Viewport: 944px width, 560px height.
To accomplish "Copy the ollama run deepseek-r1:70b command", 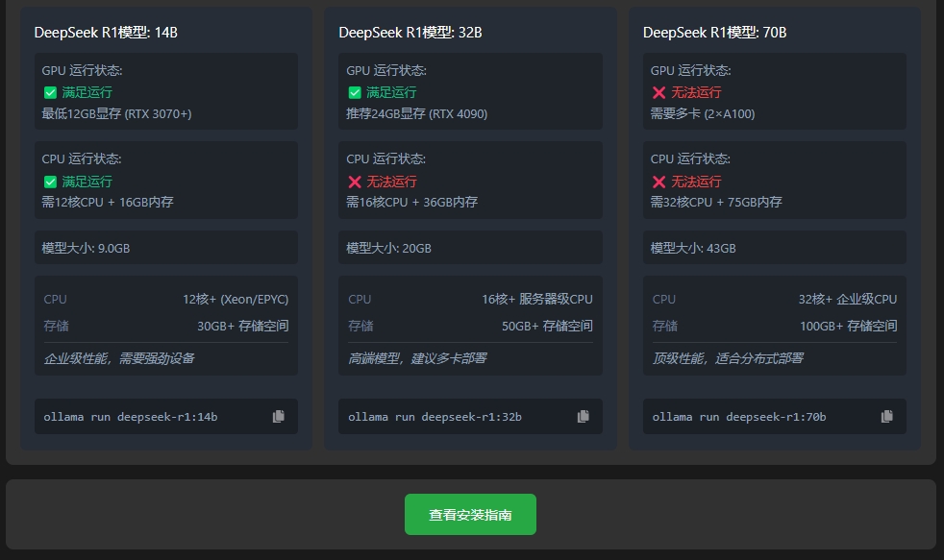I will point(887,416).
